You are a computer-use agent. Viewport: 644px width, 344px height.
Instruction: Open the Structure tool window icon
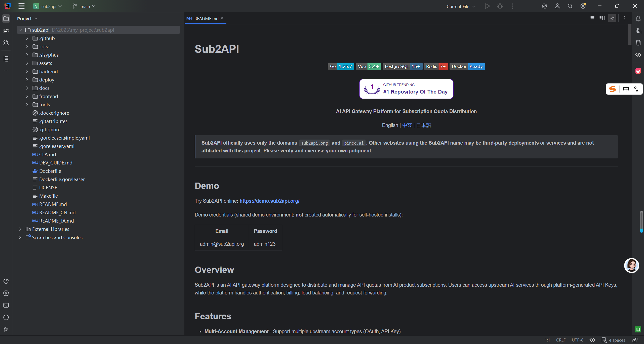coord(6,59)
